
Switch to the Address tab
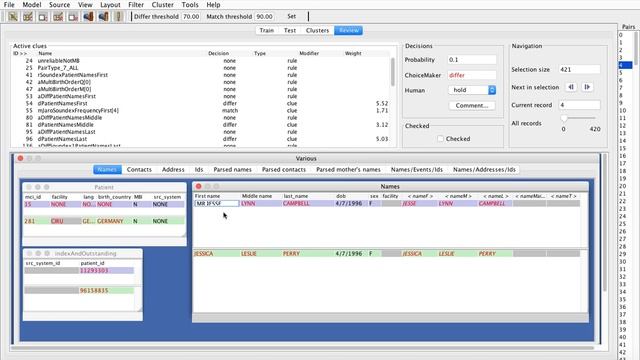173,169
